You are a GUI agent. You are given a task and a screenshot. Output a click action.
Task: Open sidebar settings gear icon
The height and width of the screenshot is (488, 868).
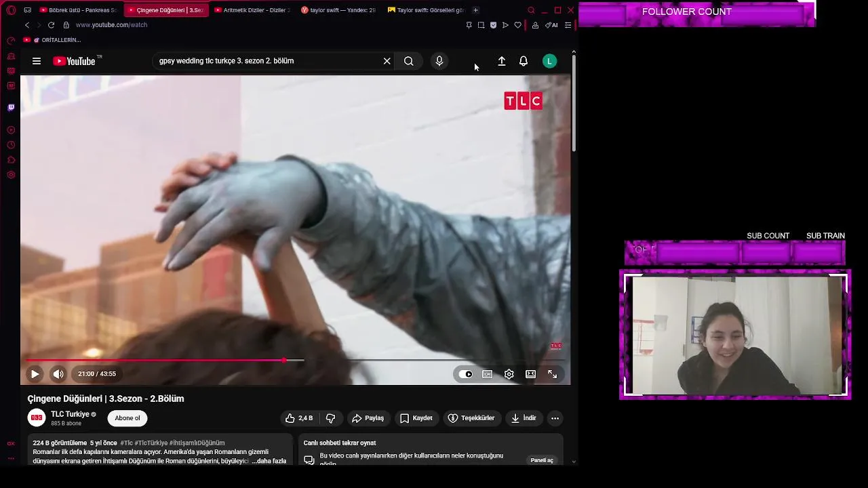(11, 175)
